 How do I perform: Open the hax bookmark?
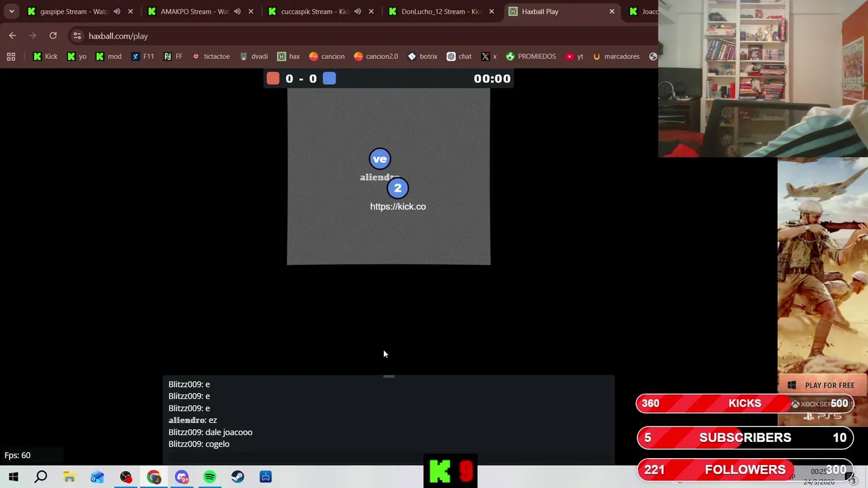(288, 56)
